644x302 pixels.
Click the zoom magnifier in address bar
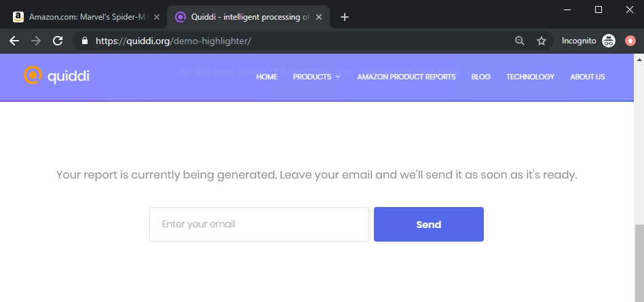tap(520, 41)
